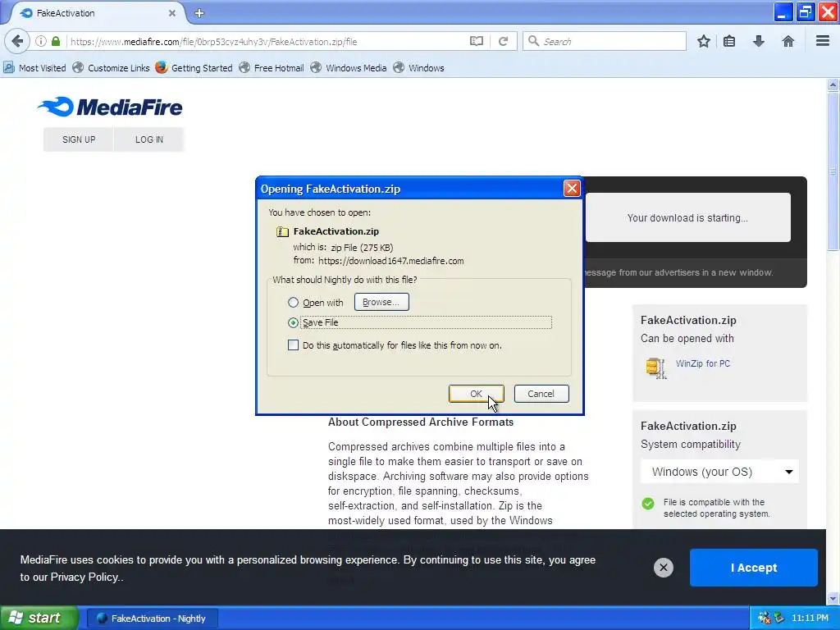Click the MediaFire logo
Viewport: 840px width, 630px height.
pyautogui.click(x=110, y=107)
